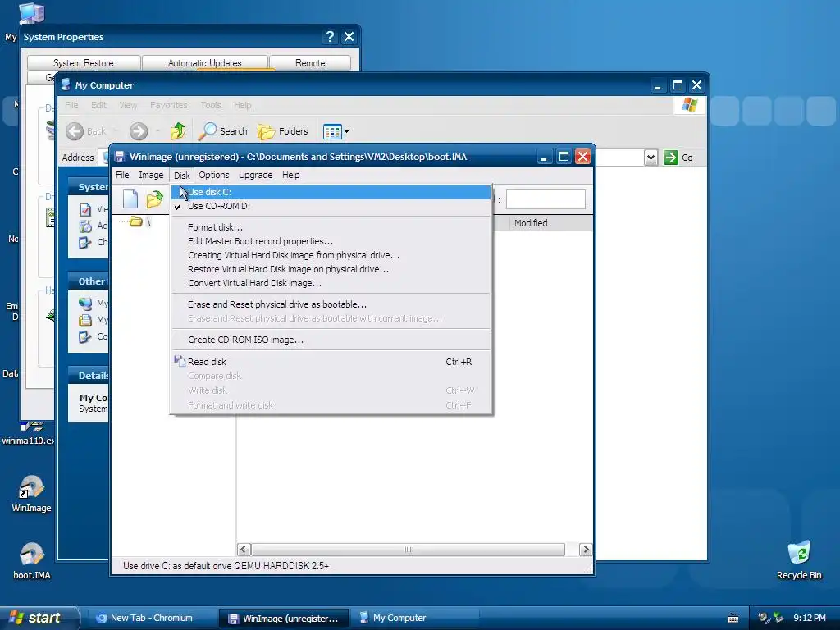Click winima110 installer desktop icon
This screenshot has width=840, height=630.
[x=28, y=435]
